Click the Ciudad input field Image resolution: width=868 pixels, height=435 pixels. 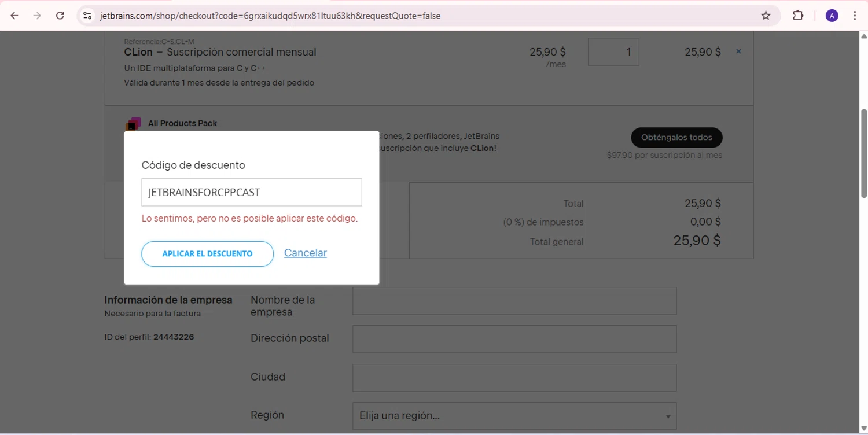[514, 378]
